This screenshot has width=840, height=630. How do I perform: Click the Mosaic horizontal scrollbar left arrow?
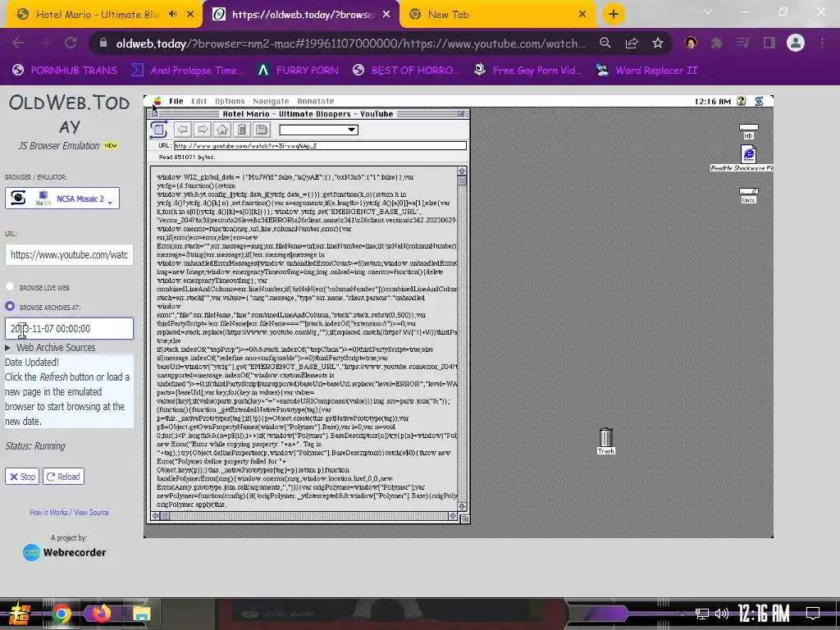(155, 516)
